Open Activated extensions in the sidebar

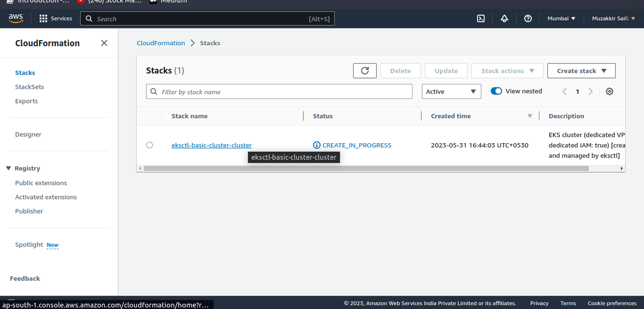[x=46, y=197]
